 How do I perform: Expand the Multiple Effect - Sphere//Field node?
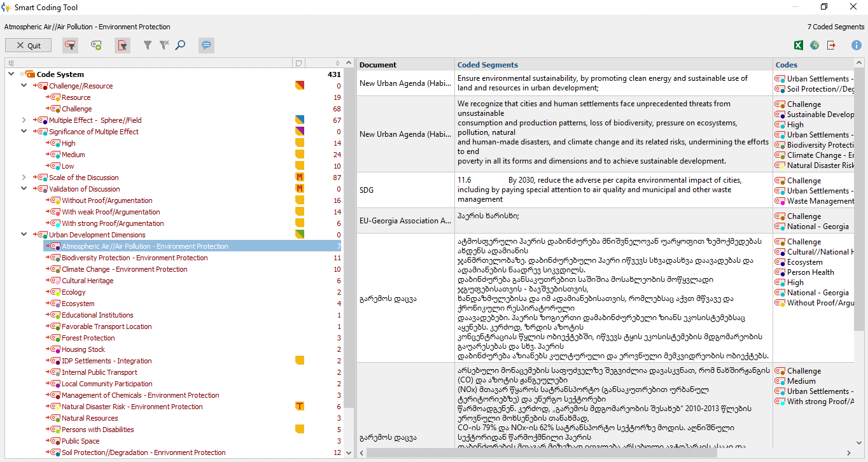click(x=24, y=120)
